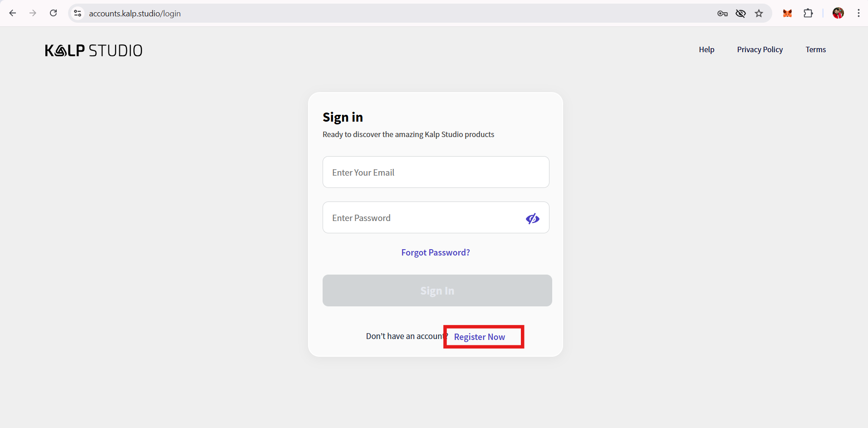The image size is (868, 428).
Task: Click the Kalp Studio logo
Action: (93, 50)
